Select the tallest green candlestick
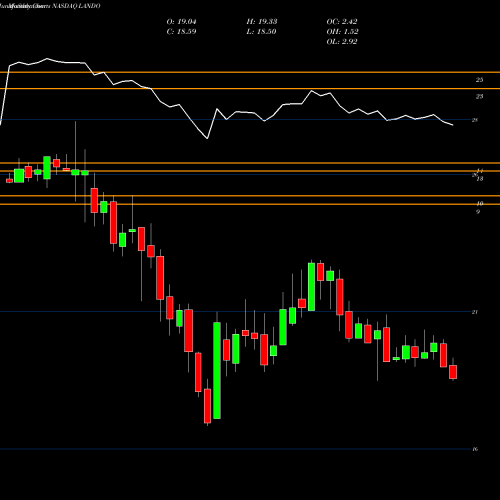 point(217,370)
